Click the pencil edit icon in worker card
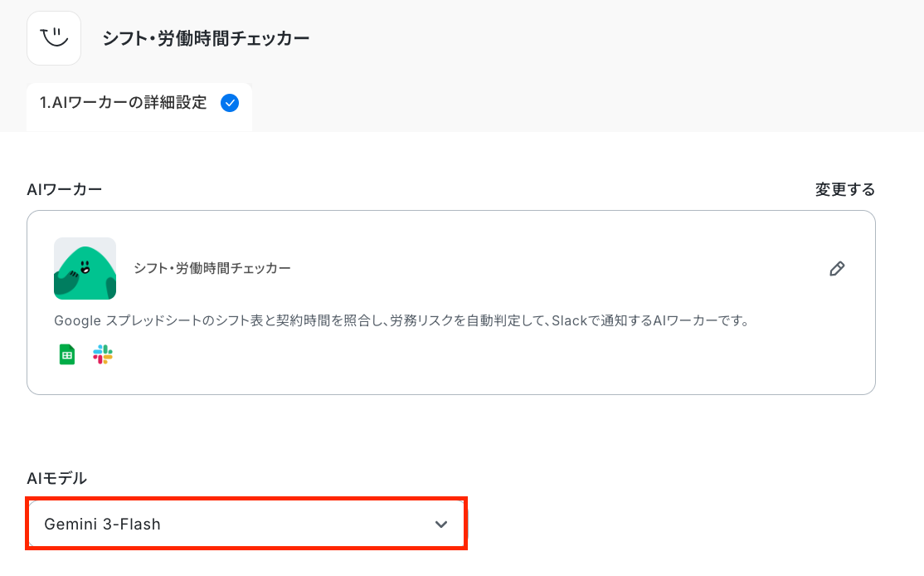924x576 pixels. 837,269
